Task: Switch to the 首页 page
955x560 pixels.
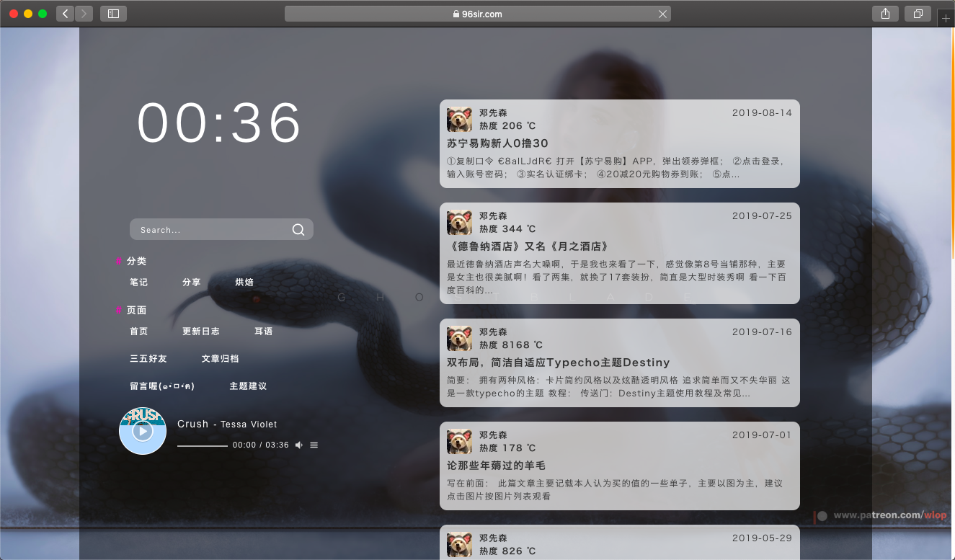Action: tap(138, 332)
